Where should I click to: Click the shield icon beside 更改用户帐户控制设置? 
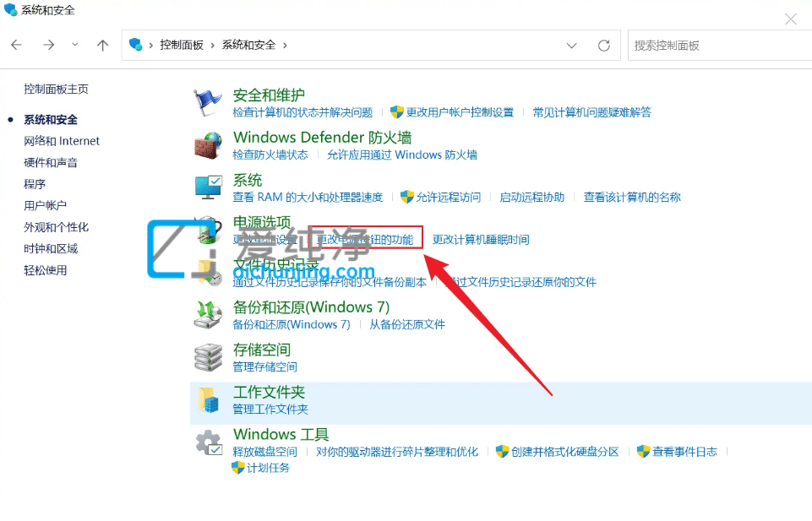pyautogui.click(x=396, y=111)
